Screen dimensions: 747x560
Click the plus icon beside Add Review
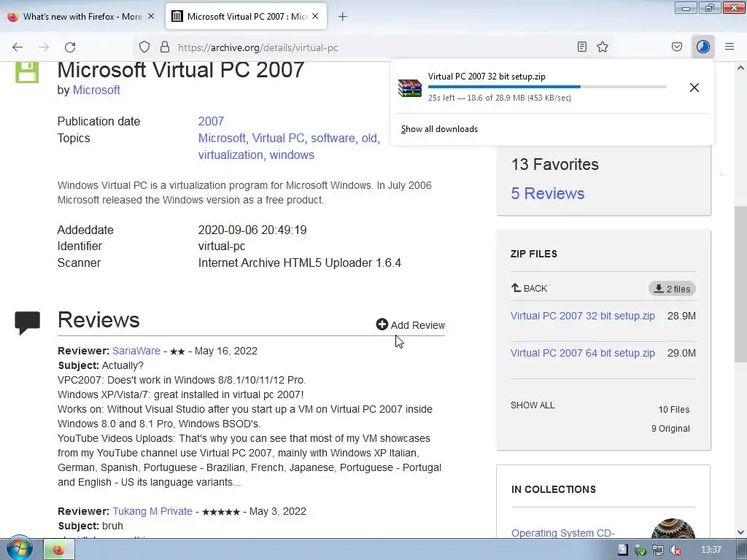tap(382, 324)
